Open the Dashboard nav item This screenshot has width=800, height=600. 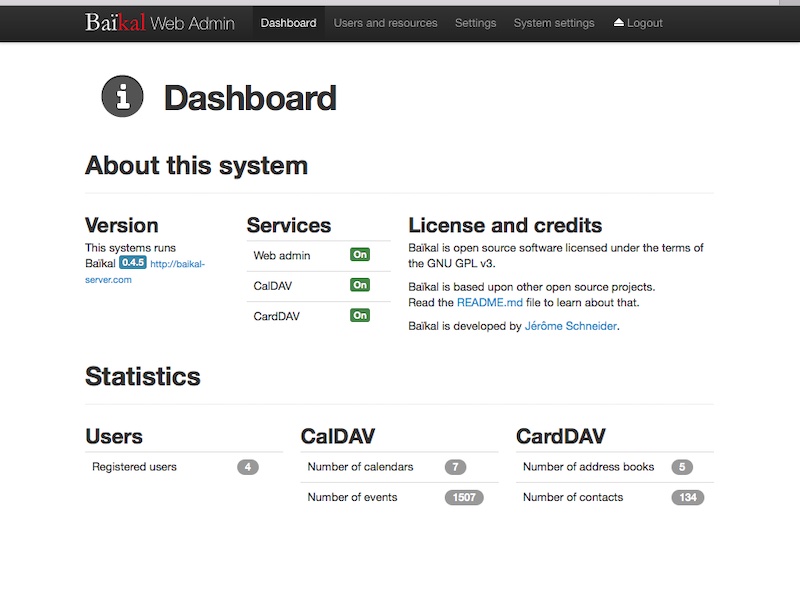pyautogui.click(x=288, y=23)
